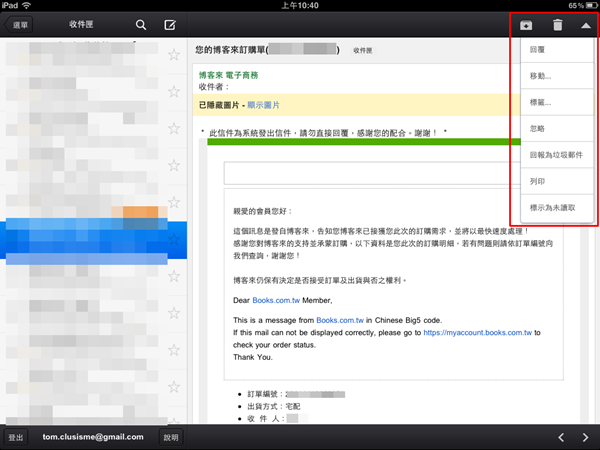Star the first email in the list
600x450 pixels.
pyautogui.click(x=174, y=55)
